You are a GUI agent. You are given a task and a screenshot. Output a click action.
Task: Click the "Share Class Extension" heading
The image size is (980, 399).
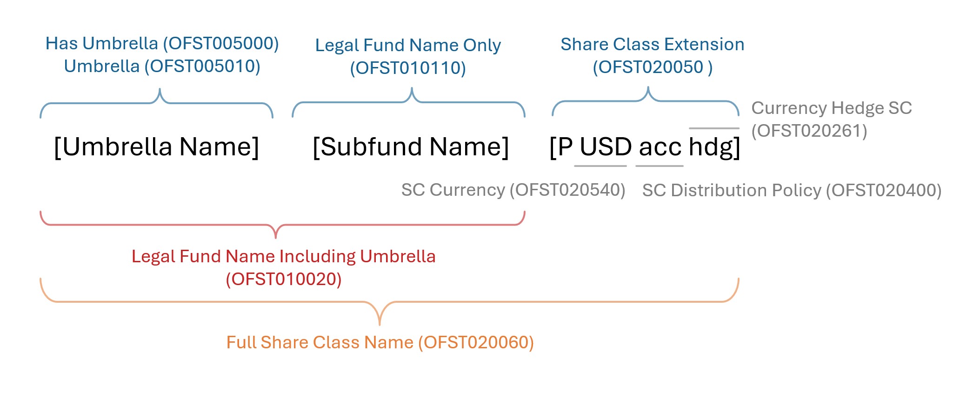pos(652,45)
